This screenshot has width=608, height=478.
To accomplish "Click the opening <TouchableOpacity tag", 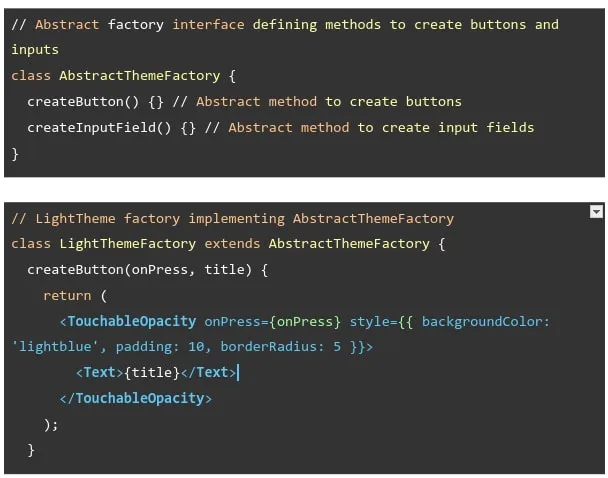I will (x=128, y=321).
